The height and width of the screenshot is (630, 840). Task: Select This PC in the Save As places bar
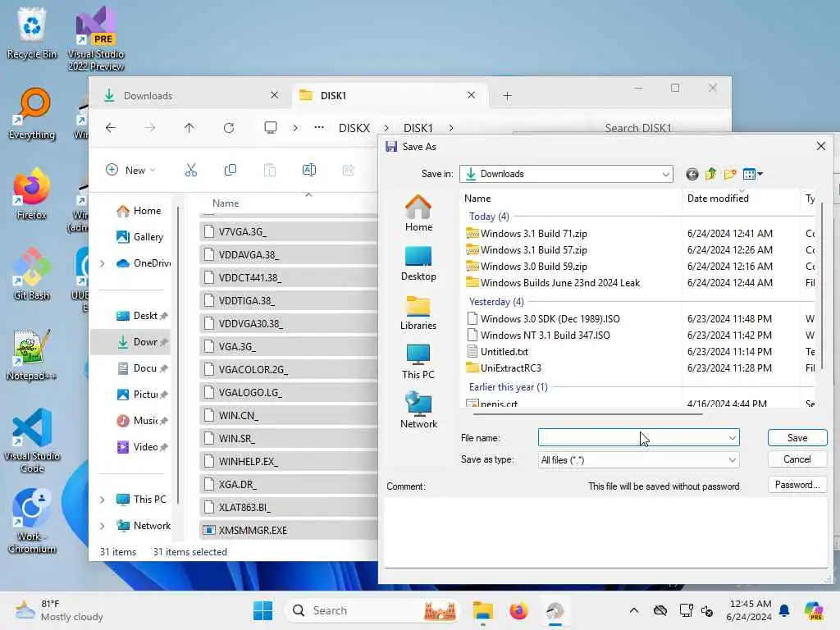pyautogui.click(x=418, y=362)
